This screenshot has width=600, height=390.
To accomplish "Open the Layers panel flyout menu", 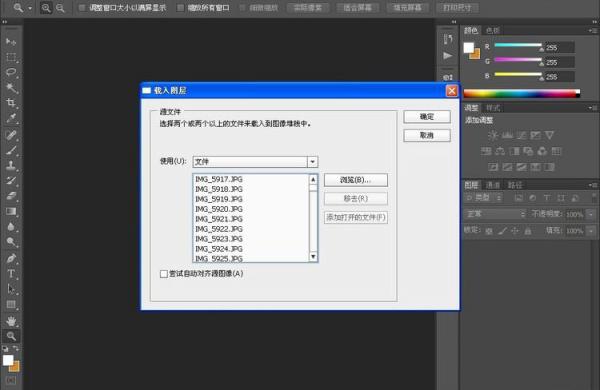I will click(x=592, y=185).
